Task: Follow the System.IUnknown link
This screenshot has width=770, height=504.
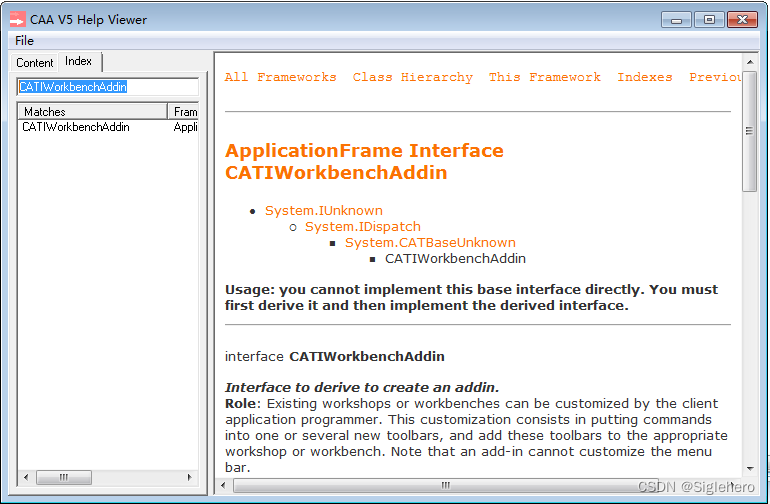Action: pyautogui.click(x=323, y=211)
